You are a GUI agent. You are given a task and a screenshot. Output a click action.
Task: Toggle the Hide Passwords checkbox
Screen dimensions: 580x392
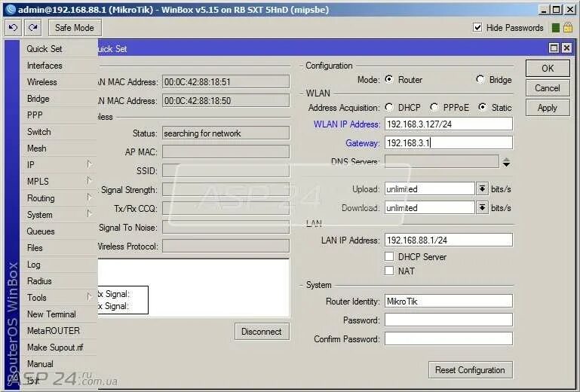point(477,27)
